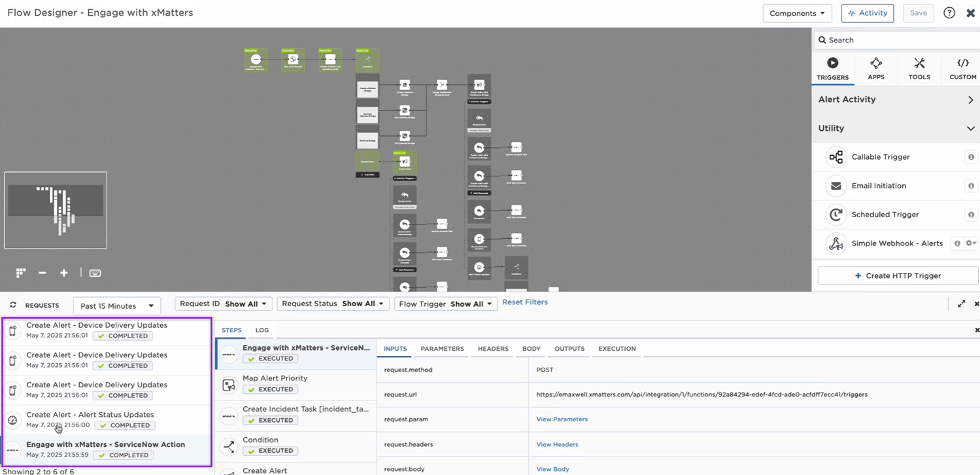The height and width of the screenshot is (475, 980).
Task: Open the Request ID filter dropdown
Action: pos(224,304)
